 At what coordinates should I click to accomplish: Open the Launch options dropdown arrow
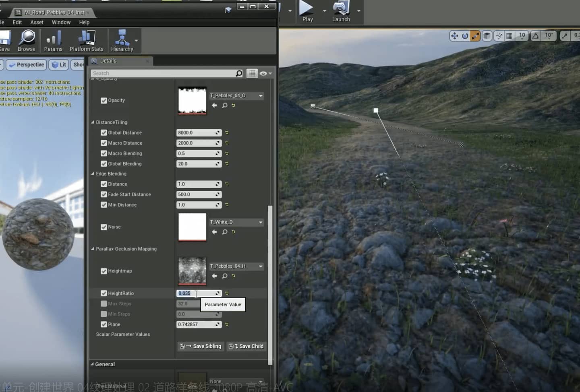tap(358, 11)
